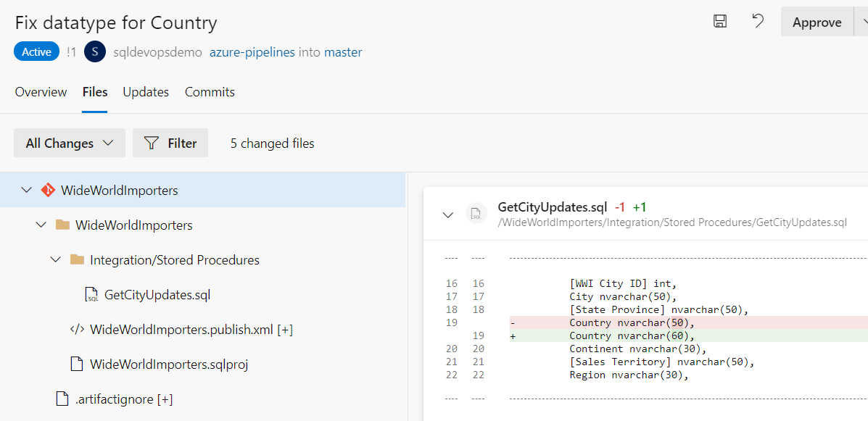The height and width of the screenshot is (421, 868).
Task: Click the file icon for .artifactignore
Action: click(x=63, y=399)
